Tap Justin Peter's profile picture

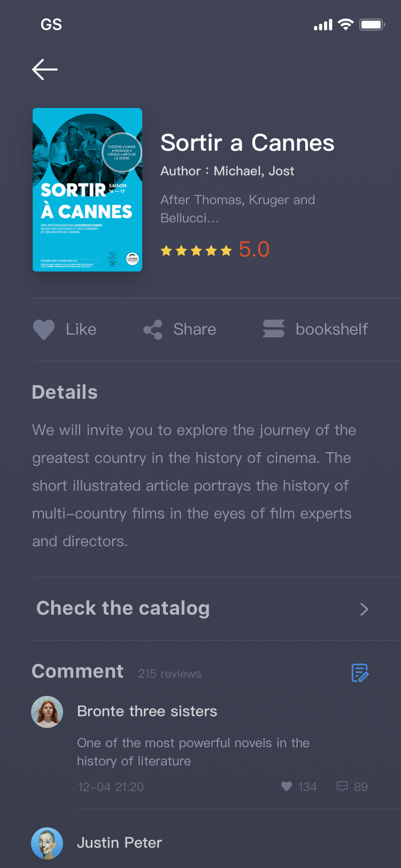point(47,843)
